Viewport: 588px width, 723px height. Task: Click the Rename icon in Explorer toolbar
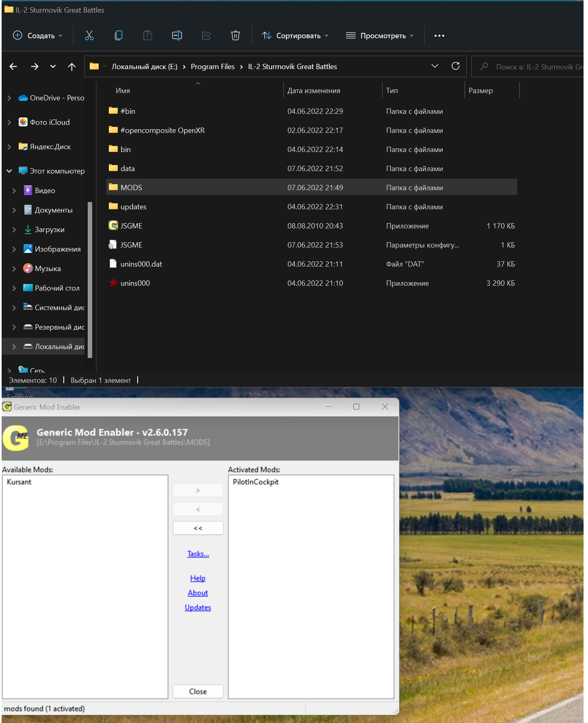(x=177, y=36)
